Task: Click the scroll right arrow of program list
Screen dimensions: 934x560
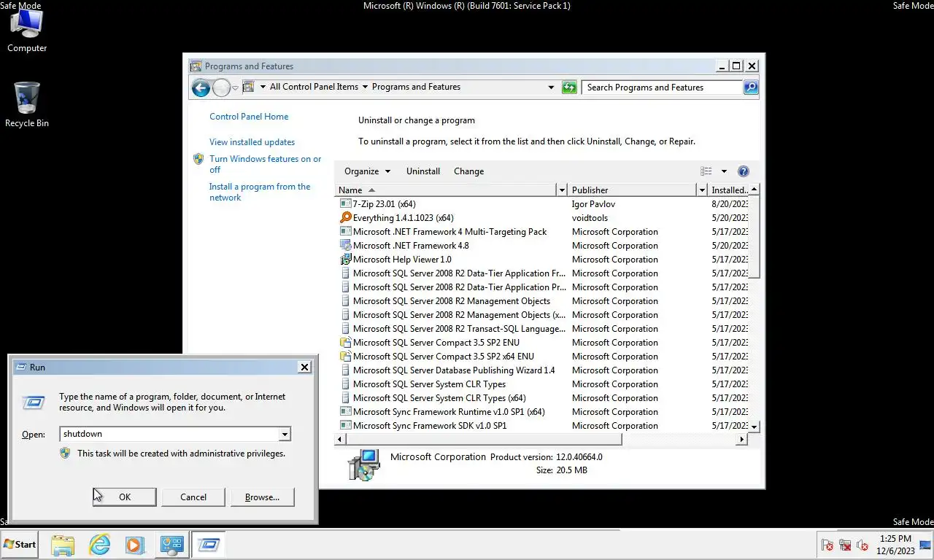Action: [742, 440]
